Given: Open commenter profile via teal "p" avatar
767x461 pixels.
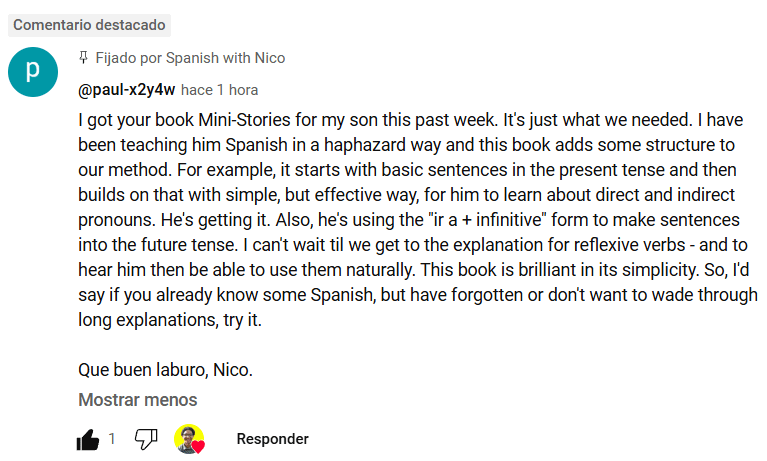Looking at the screenshot, I should point(32,72).
